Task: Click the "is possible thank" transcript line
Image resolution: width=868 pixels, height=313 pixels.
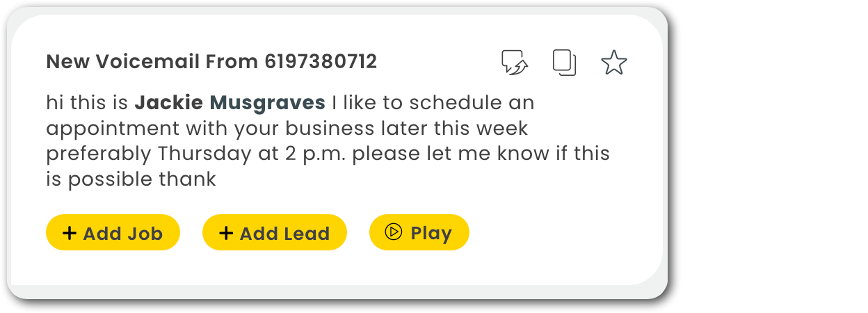Action: point(131,179)
